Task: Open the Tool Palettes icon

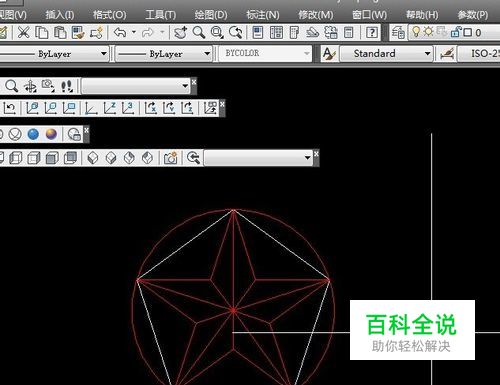Action: (294, 32)
